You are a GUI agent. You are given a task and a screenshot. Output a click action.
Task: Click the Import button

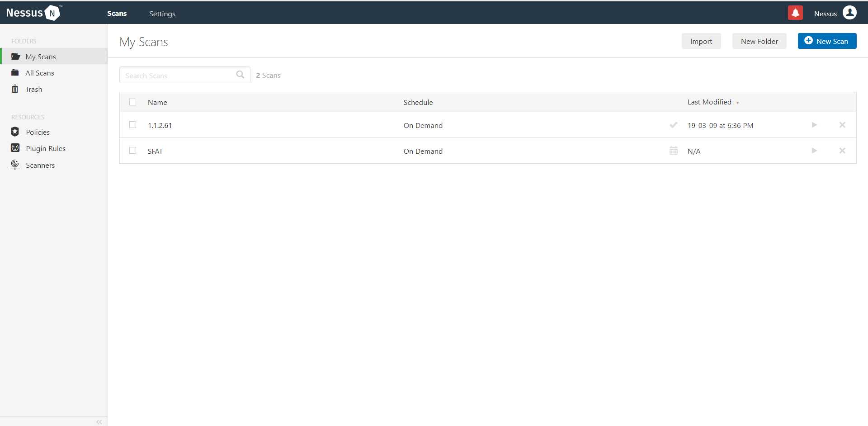coord(701,41)
